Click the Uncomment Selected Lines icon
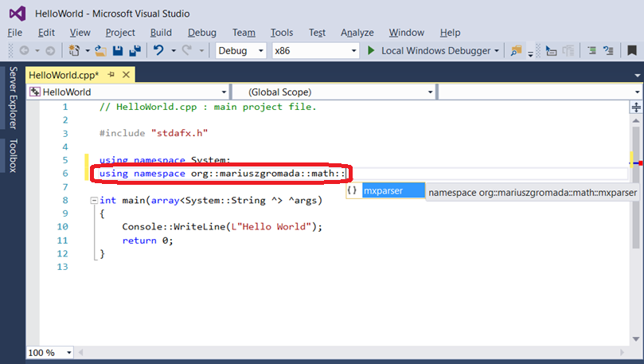644x364 pixels. point(608,50)
